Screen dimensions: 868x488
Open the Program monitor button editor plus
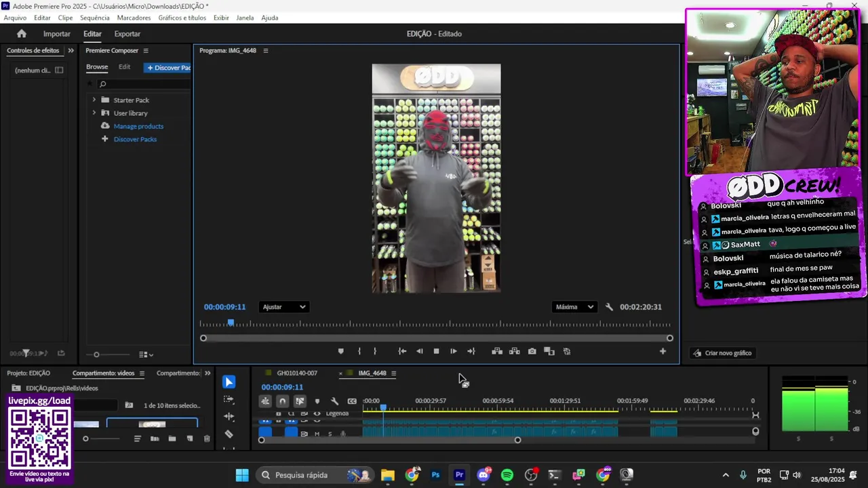pyautogui.click(x=663, y=351)
